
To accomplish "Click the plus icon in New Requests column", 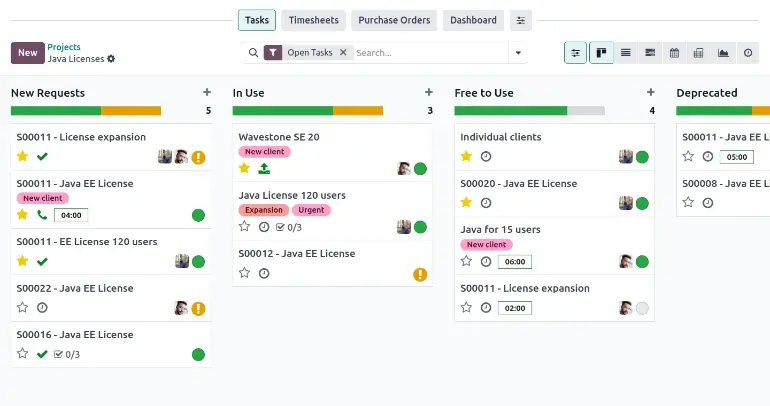I will (x=207, y=92).
